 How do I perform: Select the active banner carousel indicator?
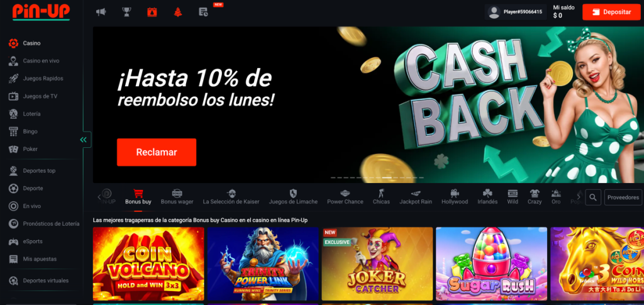[387, 178]
